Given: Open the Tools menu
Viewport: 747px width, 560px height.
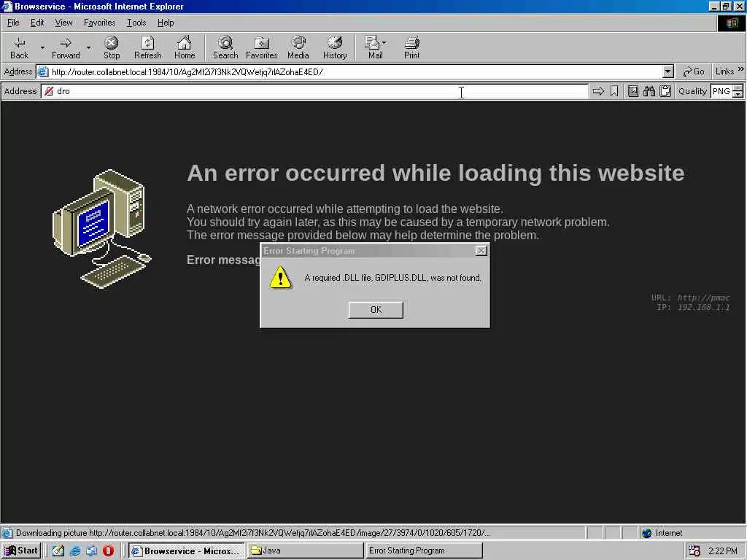Looking at the screenshot, I should (x=136, y=23).
